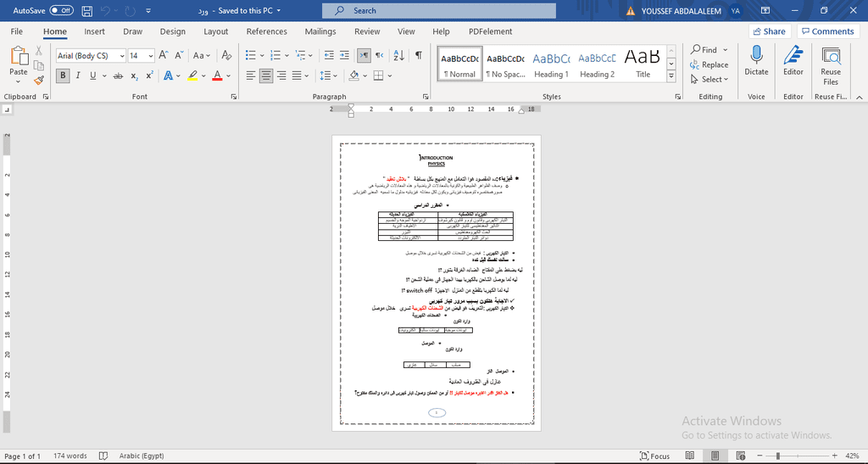Align text to the right

tap(281, 75)
